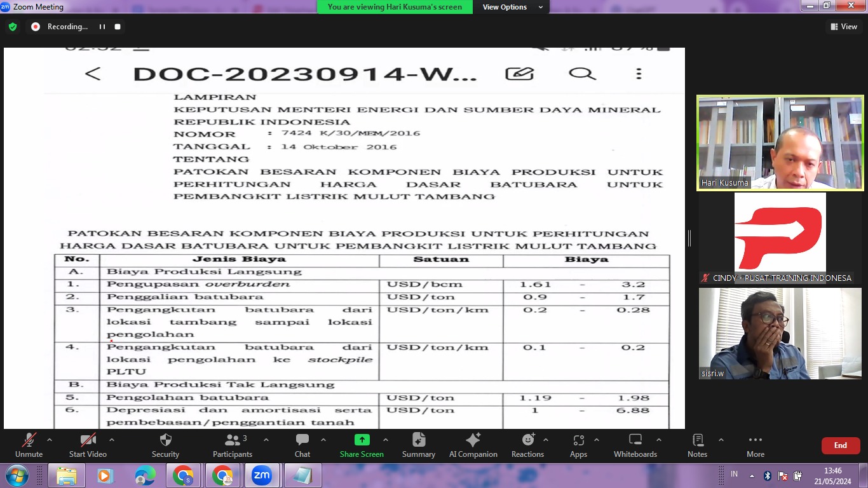Click the green encryption shield icon
This screenshot has width=868, height=488.
(x=13, y=27)
